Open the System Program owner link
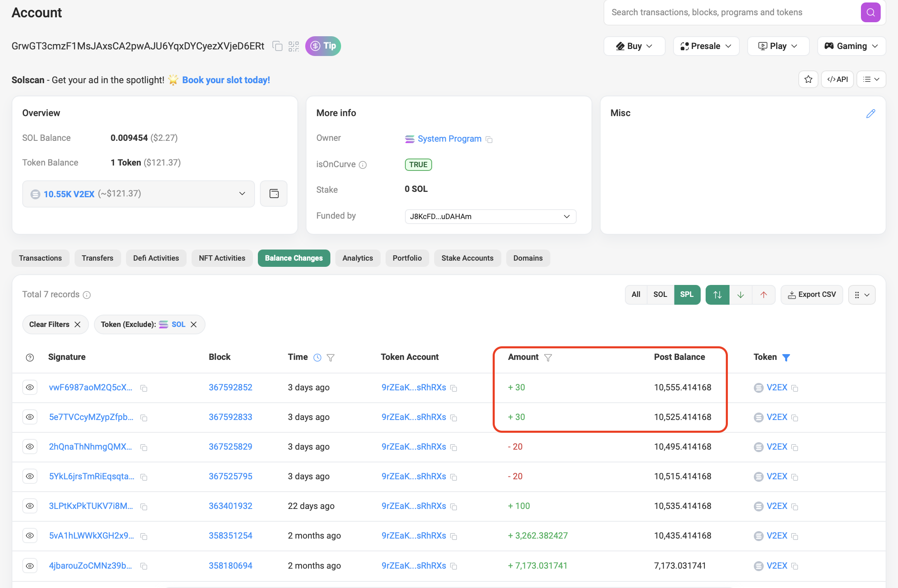The image size is (898, 588). (449, 139)
